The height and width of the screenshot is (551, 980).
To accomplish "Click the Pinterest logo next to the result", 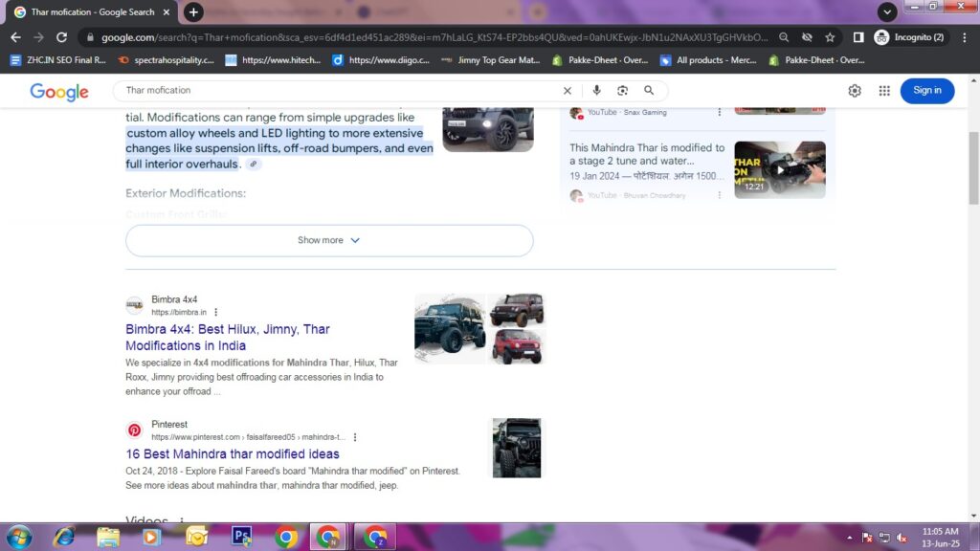I will [x=134, y=429].
